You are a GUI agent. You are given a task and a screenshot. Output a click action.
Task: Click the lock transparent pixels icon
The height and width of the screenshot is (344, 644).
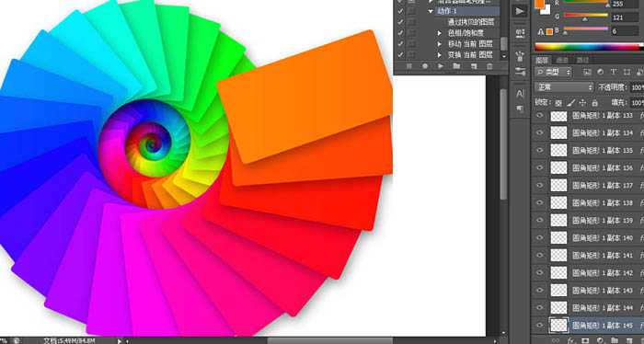pos(558,103)
